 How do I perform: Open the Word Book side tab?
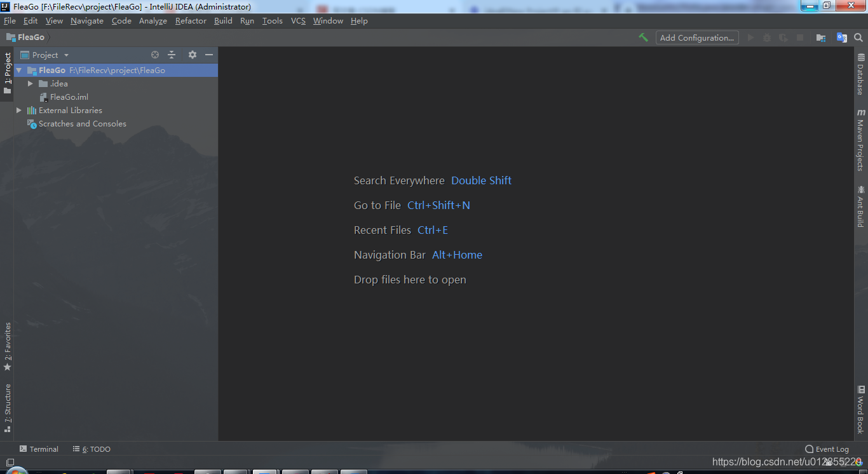click(x=861, y=409)
